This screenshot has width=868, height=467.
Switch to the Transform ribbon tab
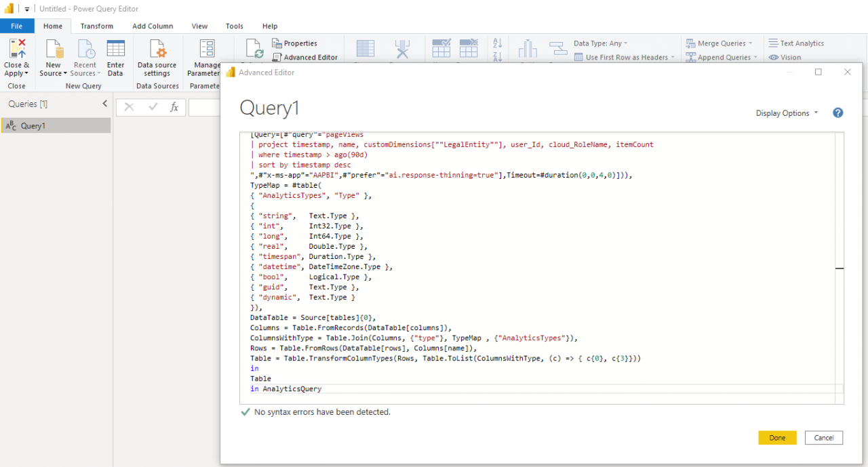[96, 26]
